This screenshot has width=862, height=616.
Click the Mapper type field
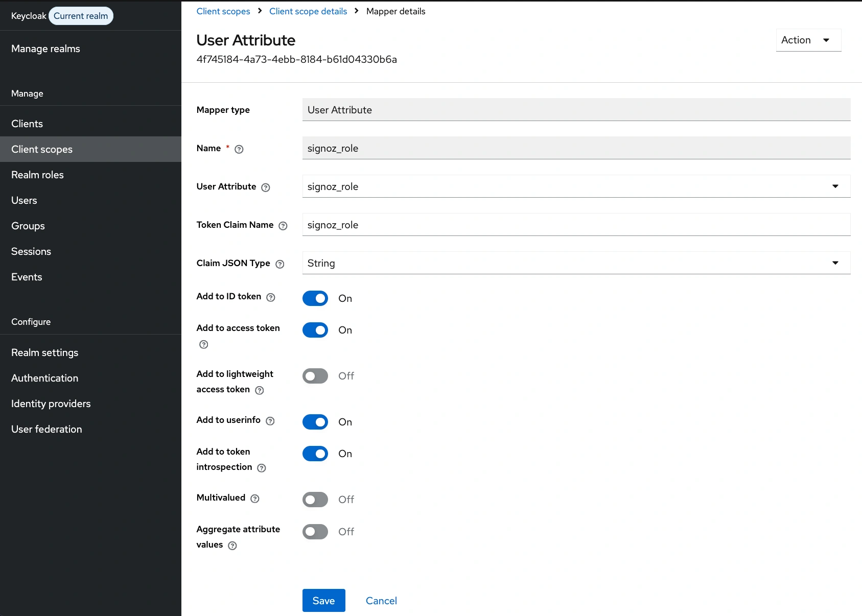pyautogui.click(x=576, y=110)
